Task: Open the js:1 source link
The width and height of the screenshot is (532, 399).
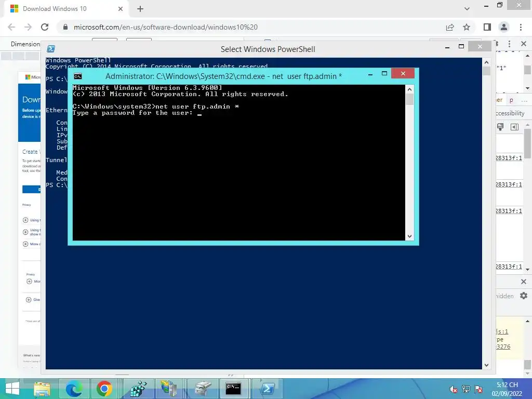Action: point(502,331)
